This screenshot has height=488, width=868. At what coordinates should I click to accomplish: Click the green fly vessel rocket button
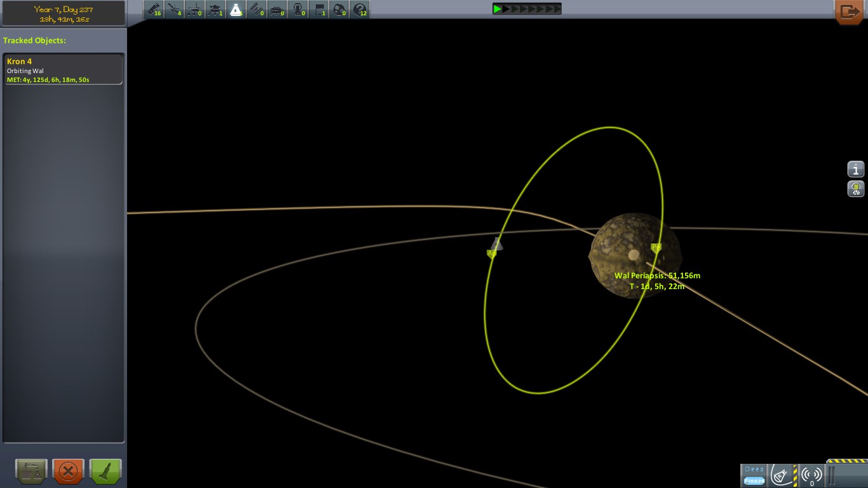click(105, 471)
